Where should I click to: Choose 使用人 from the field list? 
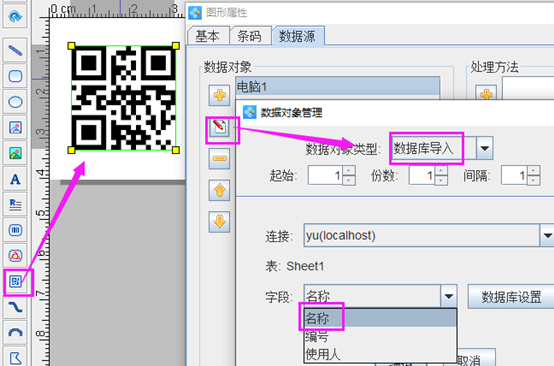pos(380,354)
